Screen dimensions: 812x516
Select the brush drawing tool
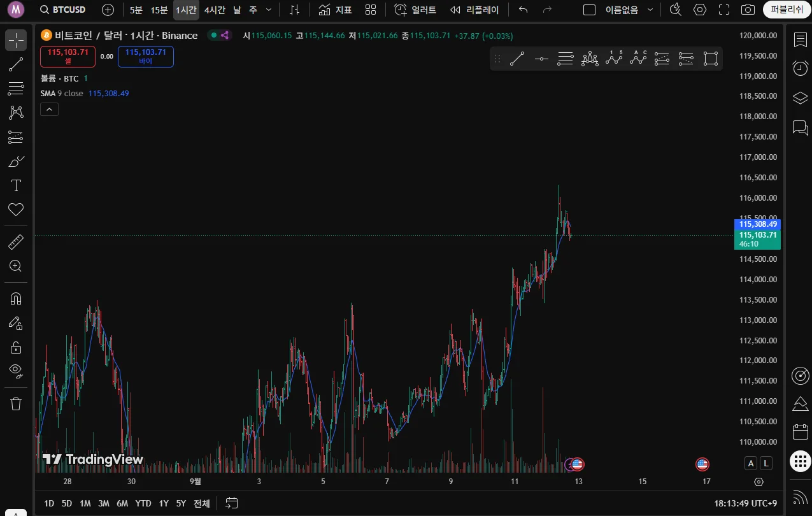(x=16, y=161)
